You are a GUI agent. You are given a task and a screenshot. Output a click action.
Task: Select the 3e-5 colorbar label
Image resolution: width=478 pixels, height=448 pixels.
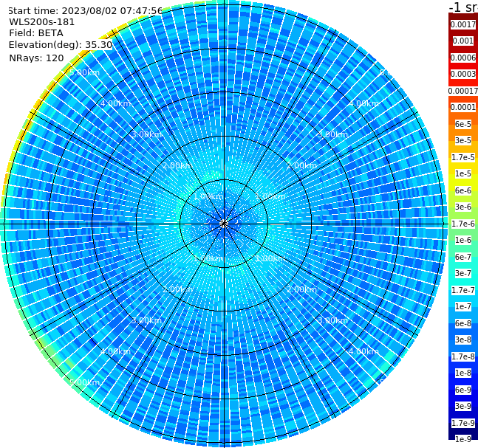point(463,140)
